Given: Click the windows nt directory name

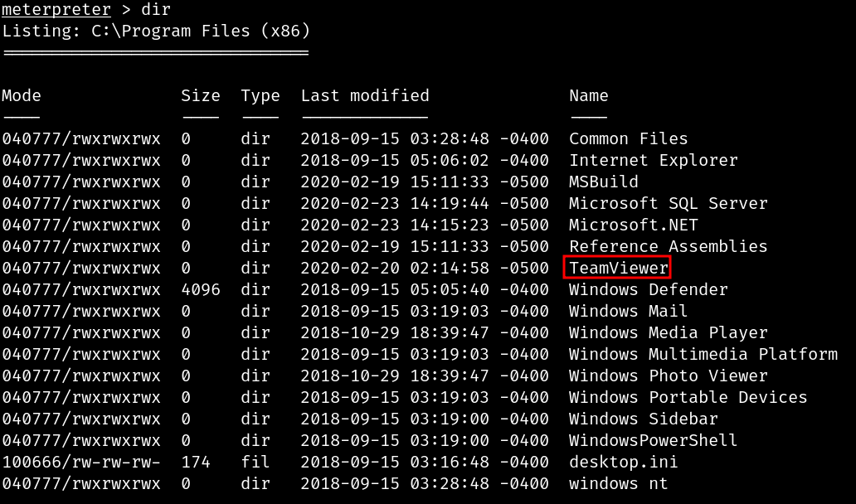Looking at the screenshot, I should pos(619,483).
